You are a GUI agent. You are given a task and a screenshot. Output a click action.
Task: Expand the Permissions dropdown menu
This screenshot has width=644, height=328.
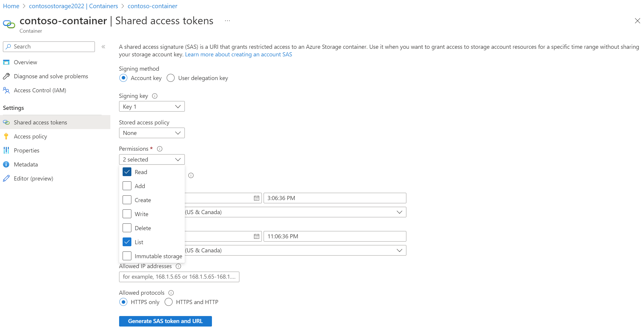151,159
